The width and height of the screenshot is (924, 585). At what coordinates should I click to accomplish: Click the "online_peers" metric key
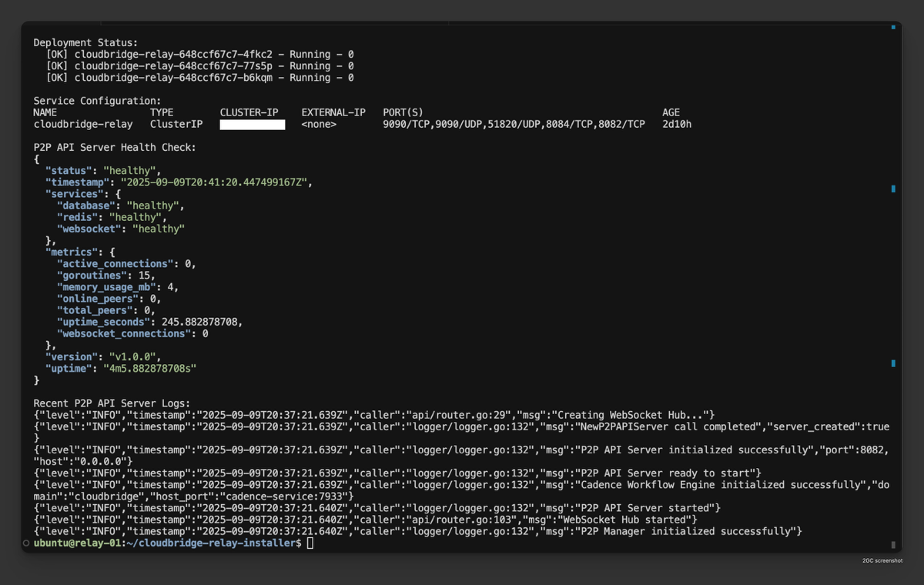coord(97,299)
